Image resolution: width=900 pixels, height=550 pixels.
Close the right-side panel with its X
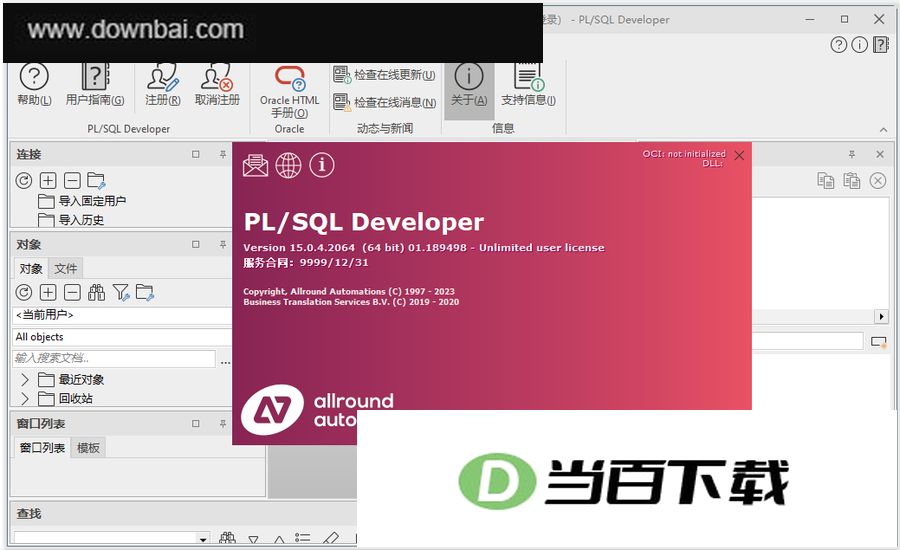click(x=880, y=154)
